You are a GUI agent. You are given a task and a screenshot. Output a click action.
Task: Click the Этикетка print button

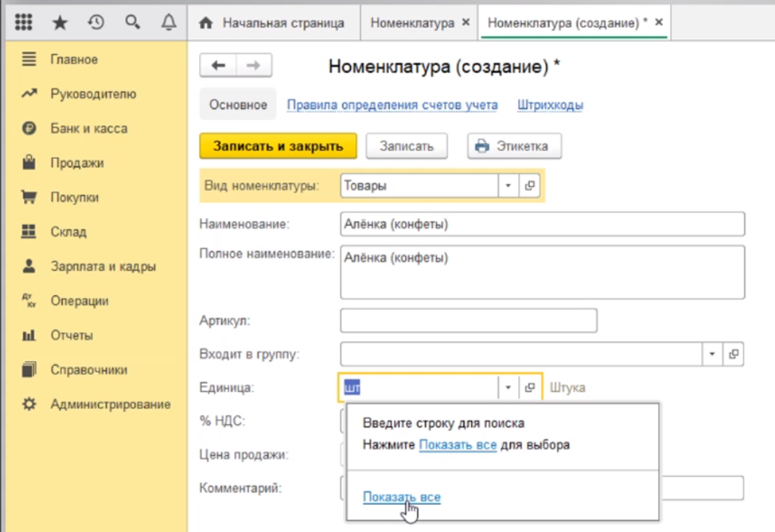tap(514, 146)
